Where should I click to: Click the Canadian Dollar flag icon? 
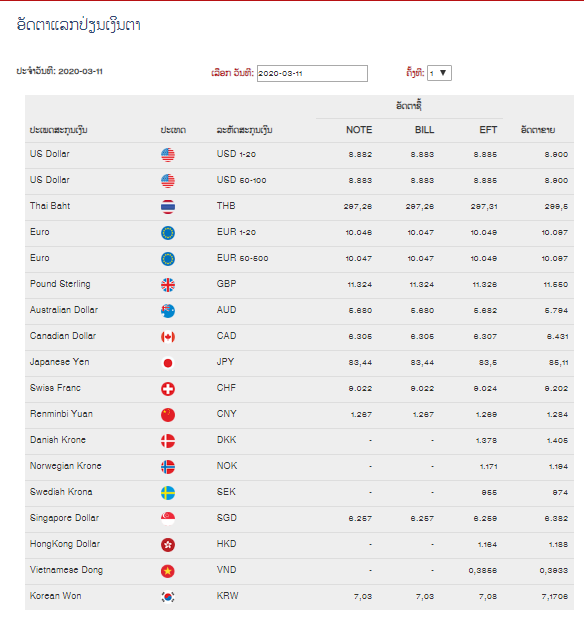[168, 337]
